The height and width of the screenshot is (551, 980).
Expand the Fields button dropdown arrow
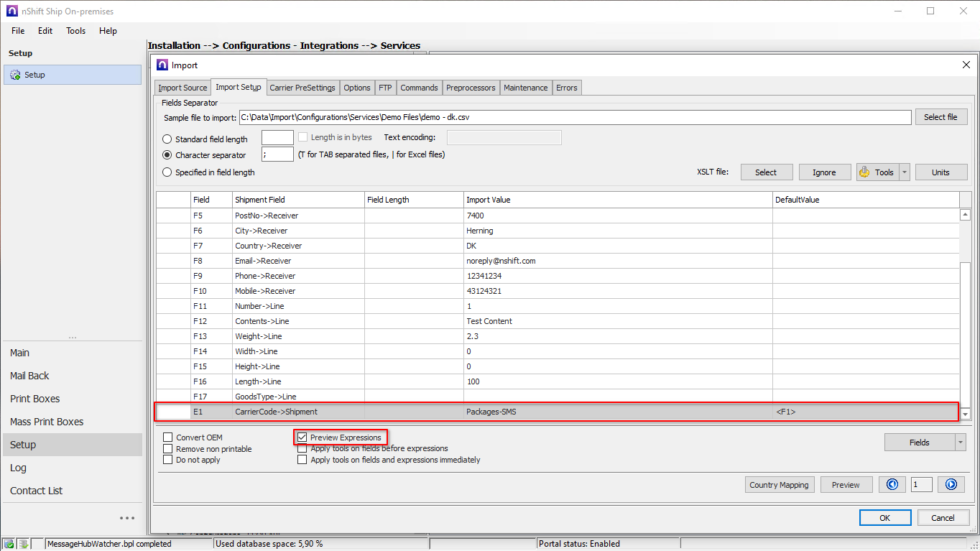click(x=961, y=443)
